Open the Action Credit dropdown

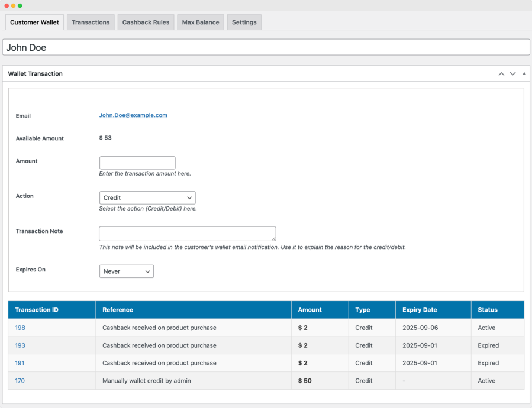coord(147,197)
